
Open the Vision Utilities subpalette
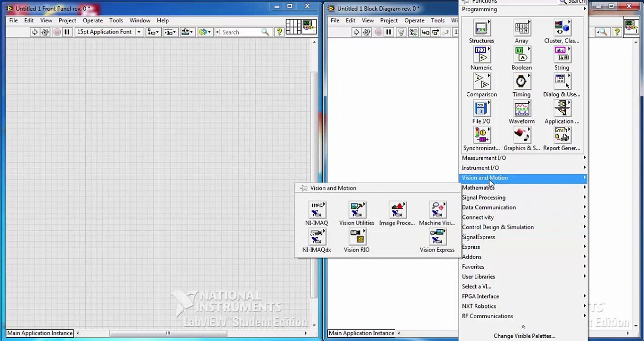(357, 210)
